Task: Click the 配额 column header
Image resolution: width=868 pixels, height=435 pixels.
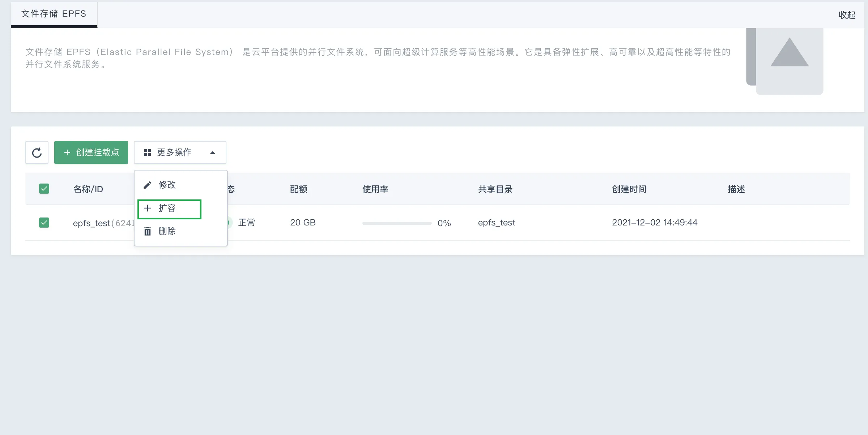Action: pyautogui.click(x=299, y=189)
